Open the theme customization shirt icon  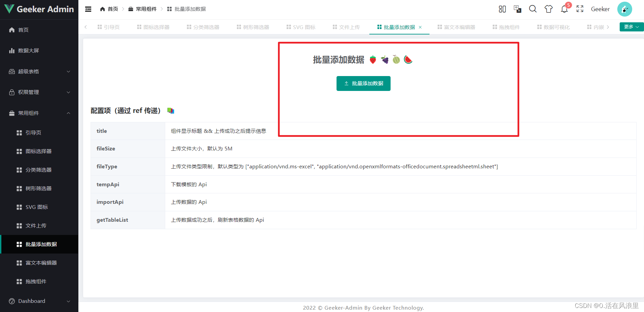coord(548,9)
